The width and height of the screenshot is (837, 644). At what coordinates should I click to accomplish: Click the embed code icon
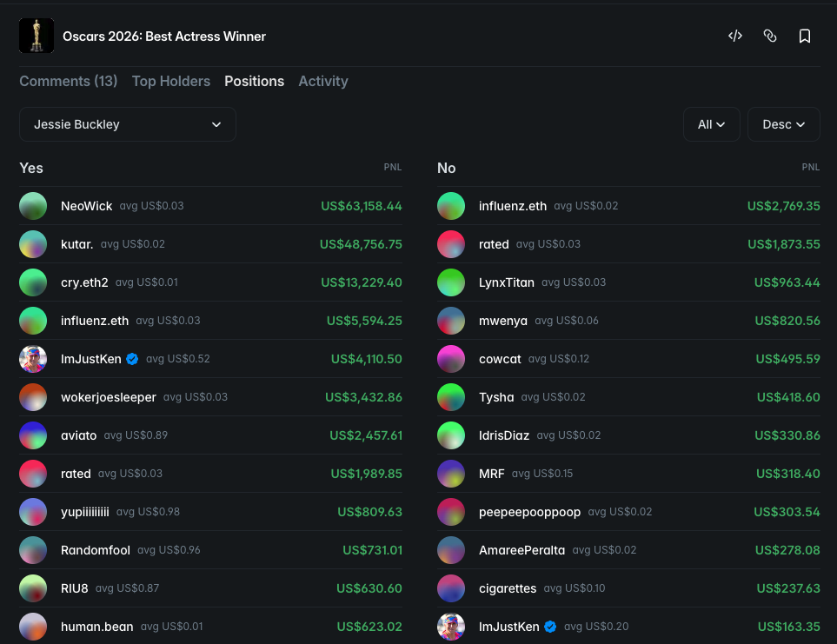pos(735,36)
